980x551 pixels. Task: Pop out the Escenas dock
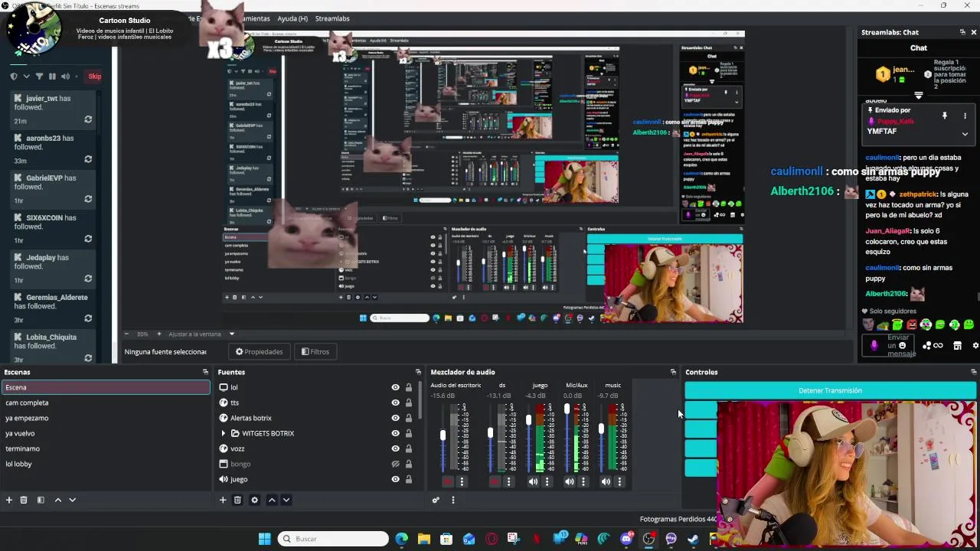(205, 372)
